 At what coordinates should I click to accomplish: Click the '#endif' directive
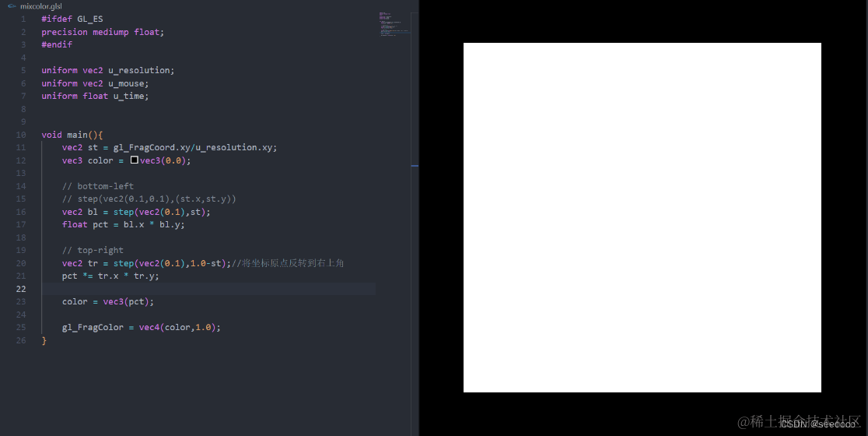pos(57,45)
